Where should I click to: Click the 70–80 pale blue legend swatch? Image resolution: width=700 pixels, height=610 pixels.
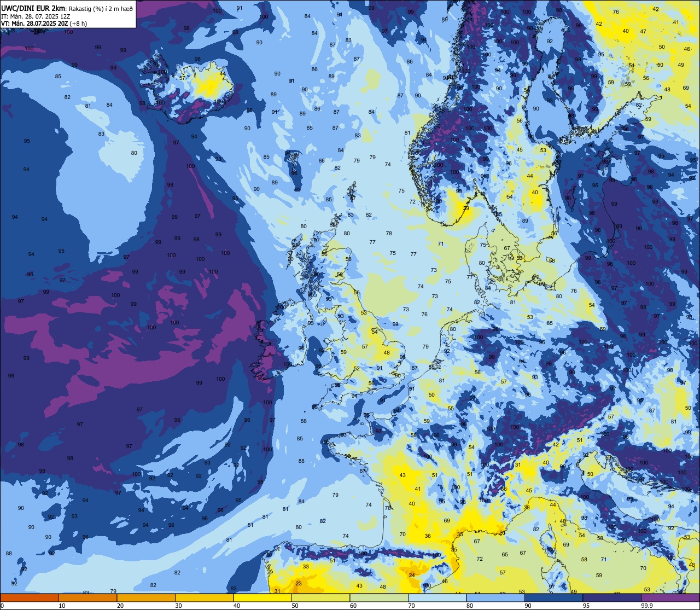pos(437,597)
